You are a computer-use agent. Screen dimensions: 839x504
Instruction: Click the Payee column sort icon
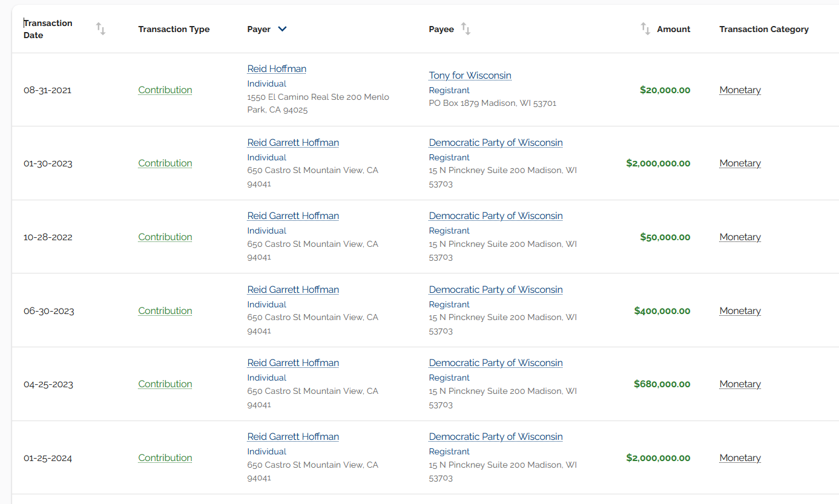click(x=466, y=29)
